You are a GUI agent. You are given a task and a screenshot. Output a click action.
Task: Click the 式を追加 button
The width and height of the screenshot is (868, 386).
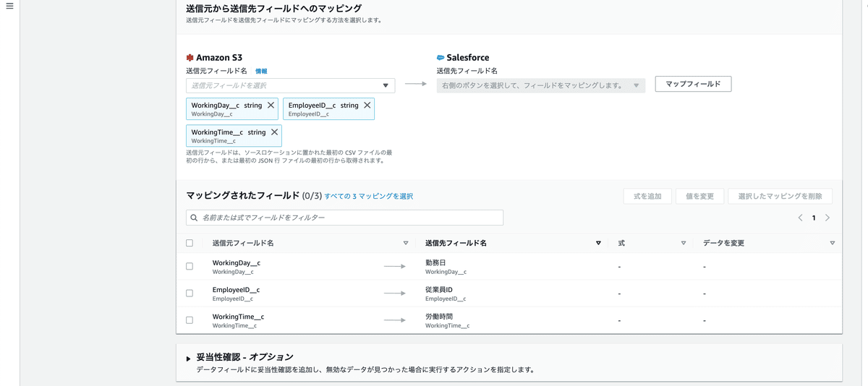(x=647, y=196)
